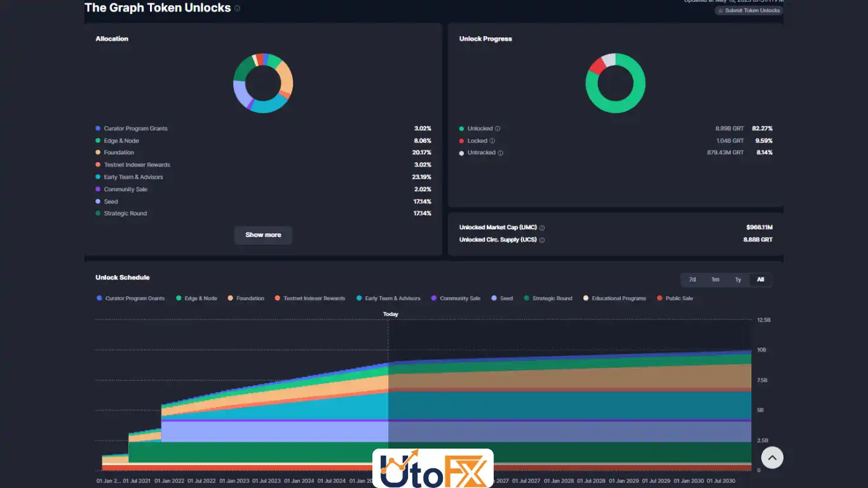868x488 pixels.
Task: Open the info icon for Unlocked Circ. Supply (UCS)
Action: click(542, 240)
